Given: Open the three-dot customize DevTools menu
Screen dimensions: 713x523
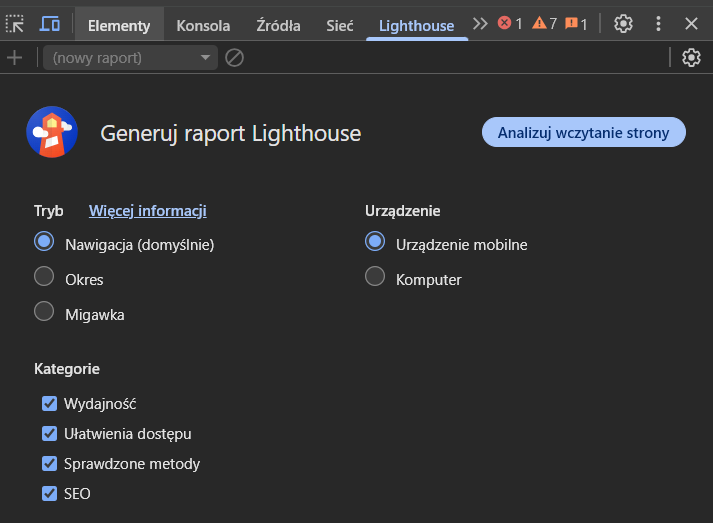Looking at the screenshot, I should click(658, 24).
